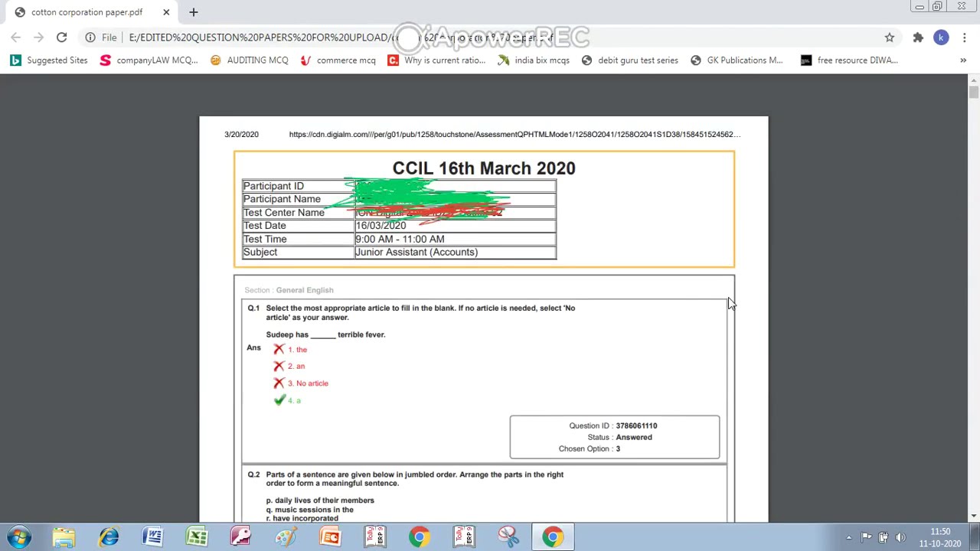Open Microsoft Access from the taskbar
980x551 pixels.
(241, 537)
